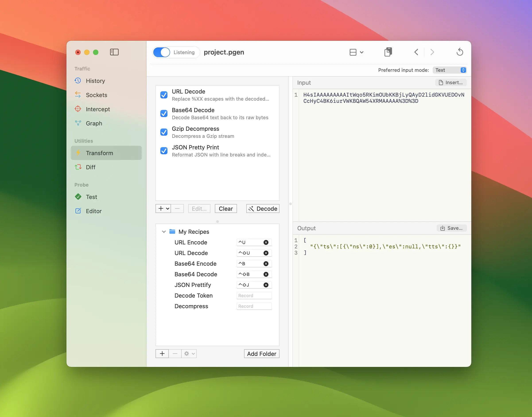Click the Editor pencil icon
The width and height of the screenshot is (532, 417).
78,211
